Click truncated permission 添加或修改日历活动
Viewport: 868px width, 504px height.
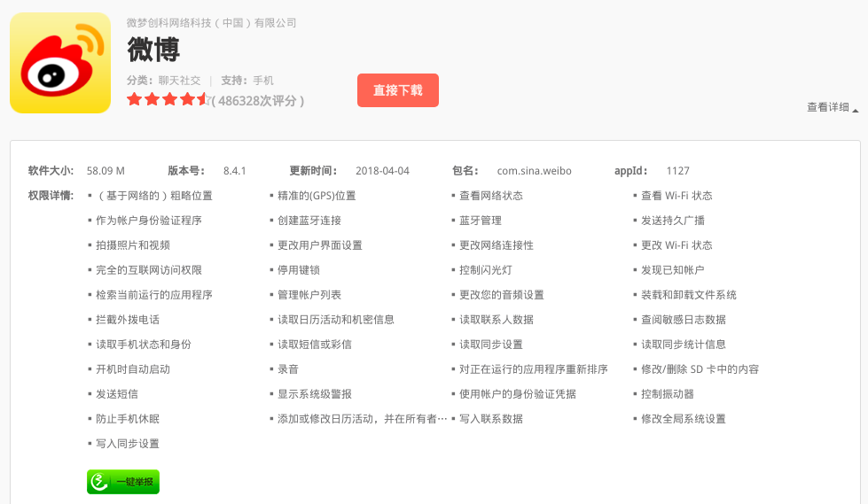(x=362, y=420)
